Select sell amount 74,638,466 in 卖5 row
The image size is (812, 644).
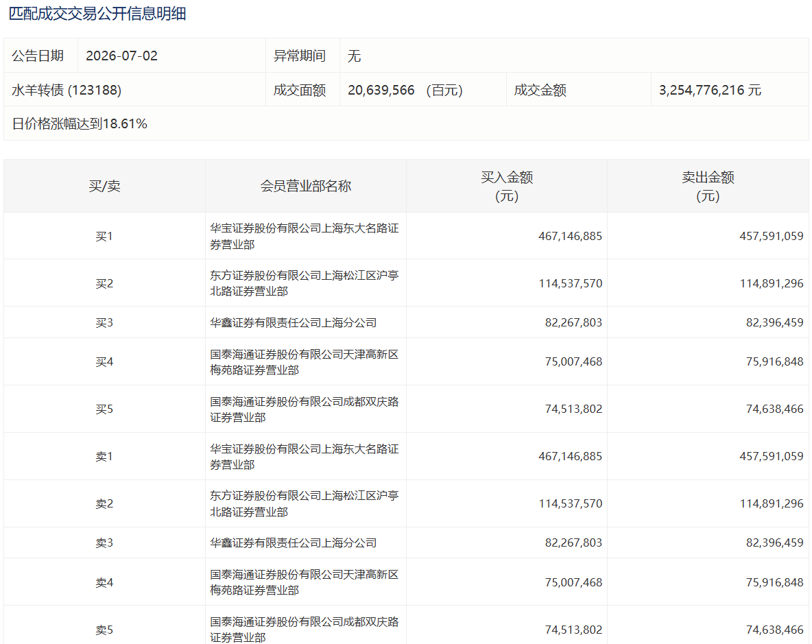[775, 630]
